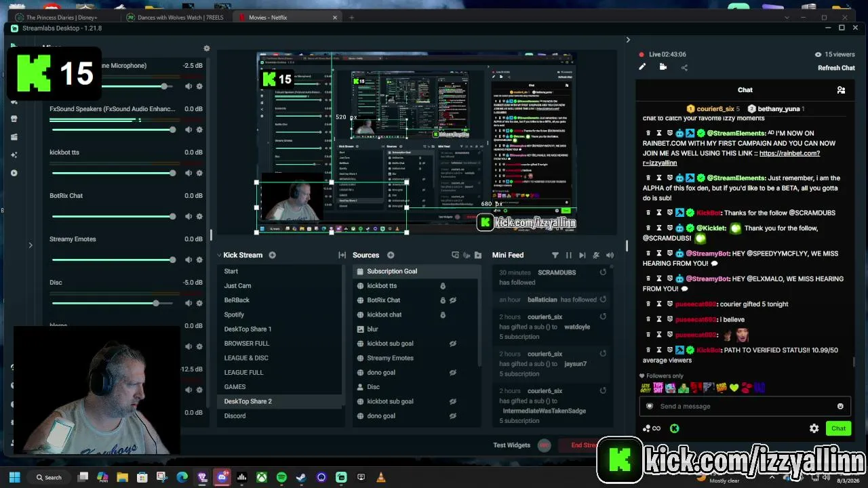Open settings for Streamy Emotes mixer channel
Screen dimensions: 868x488
coord(199,260)
